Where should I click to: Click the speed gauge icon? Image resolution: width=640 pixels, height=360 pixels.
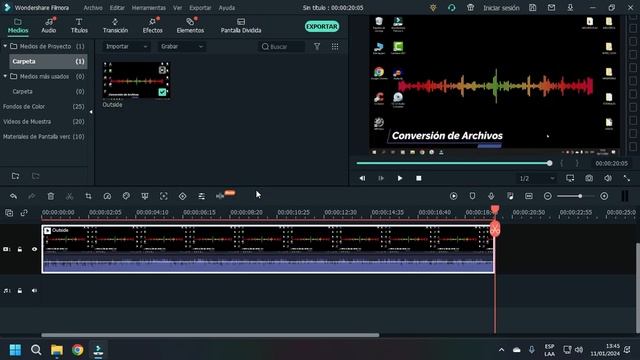point(107,196)
